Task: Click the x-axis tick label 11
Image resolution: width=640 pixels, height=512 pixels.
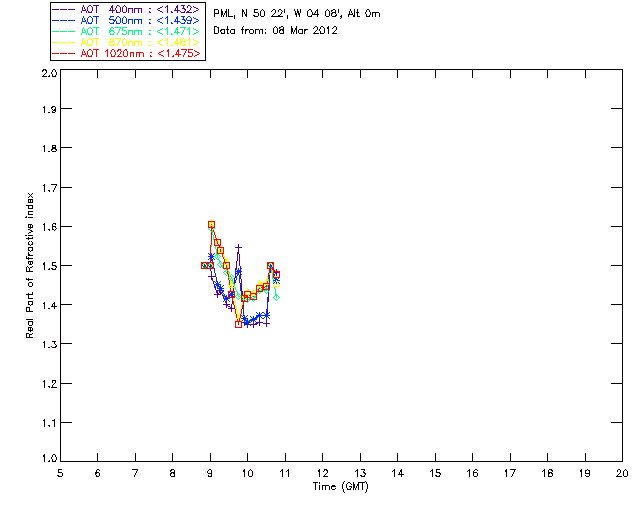Action: click(285, 473)
